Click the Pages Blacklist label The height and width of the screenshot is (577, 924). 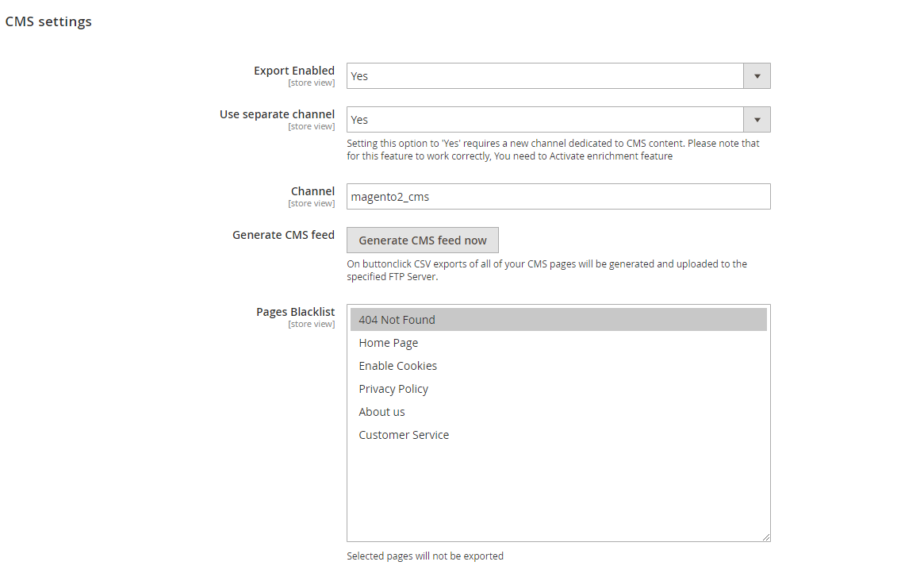point(295,311)
